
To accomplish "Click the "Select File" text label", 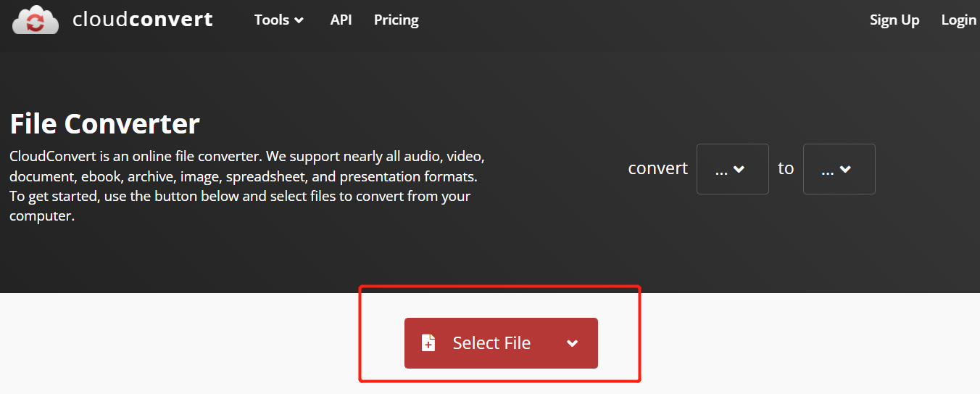I will click(x=491, y=343).
